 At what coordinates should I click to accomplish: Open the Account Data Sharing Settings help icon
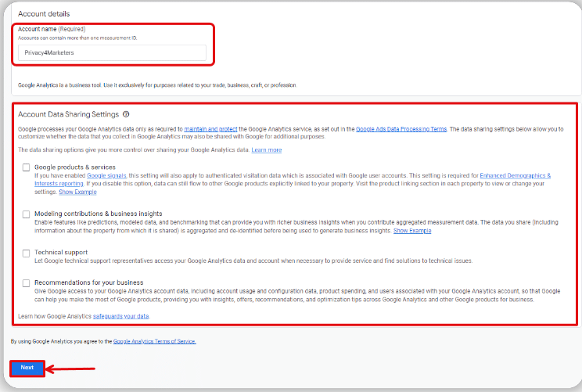click(x=126, y=114)
